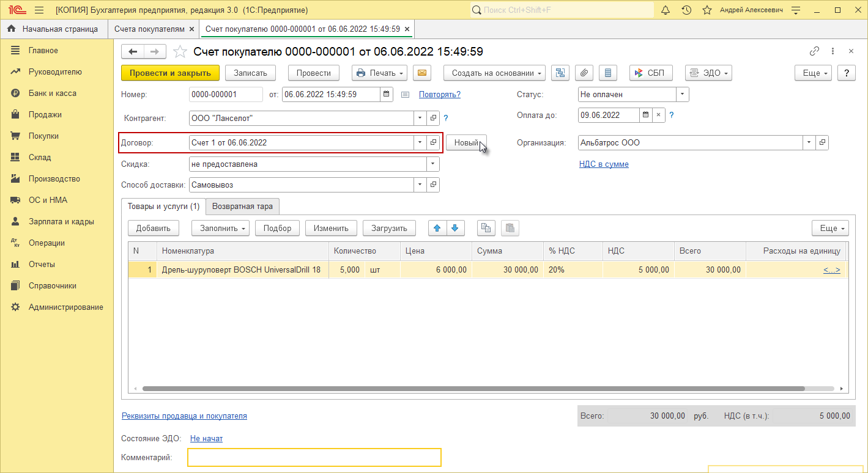Open Реквизиты продавца и покупателя link
The width and height of the screenshot is (868, 473).
click(184, 416)
